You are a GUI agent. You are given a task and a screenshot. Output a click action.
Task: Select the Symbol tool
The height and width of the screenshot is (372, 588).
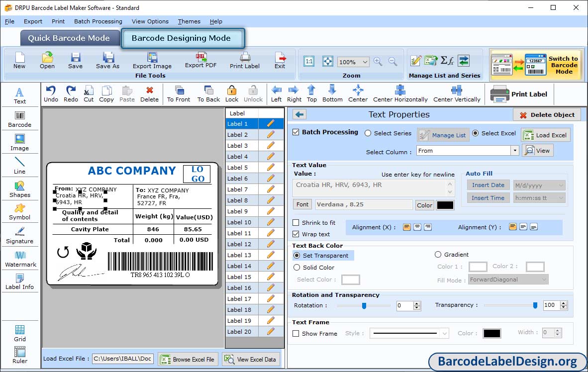click(19, 212)
